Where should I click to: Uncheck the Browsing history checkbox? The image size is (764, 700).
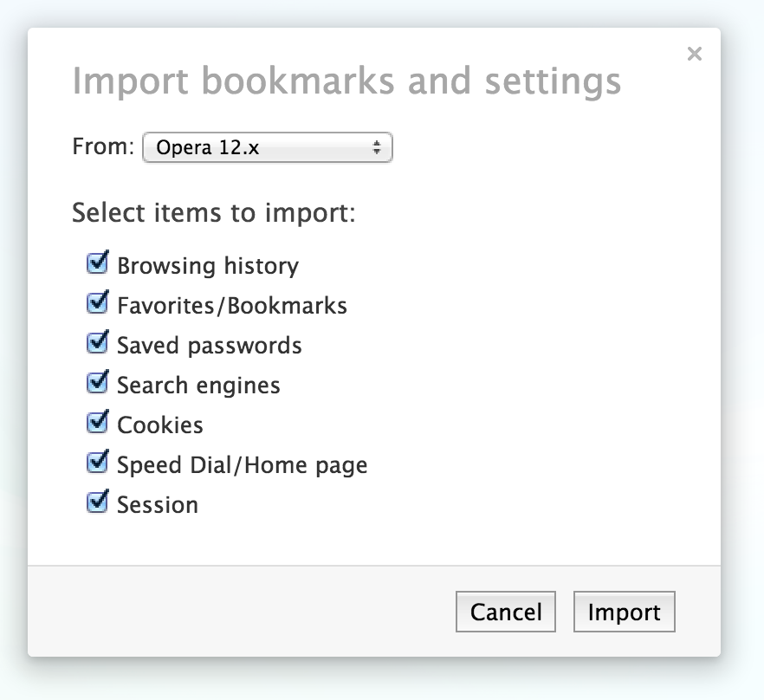click(98, 262)
